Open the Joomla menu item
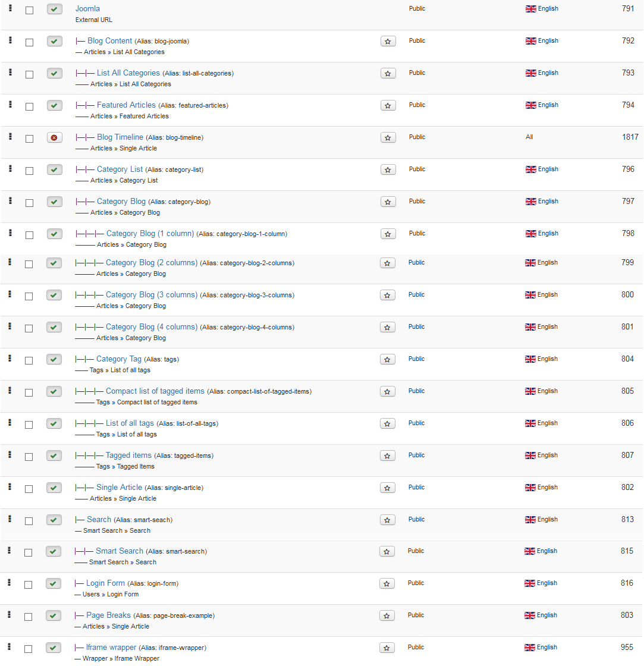The image size is (644, 666). (x=87, y=8)
